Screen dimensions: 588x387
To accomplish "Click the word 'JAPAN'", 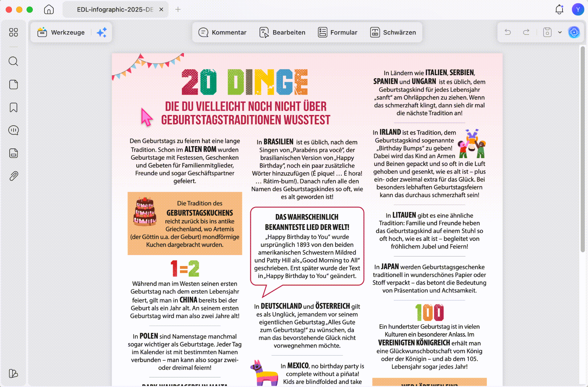I will click(390, 267).
